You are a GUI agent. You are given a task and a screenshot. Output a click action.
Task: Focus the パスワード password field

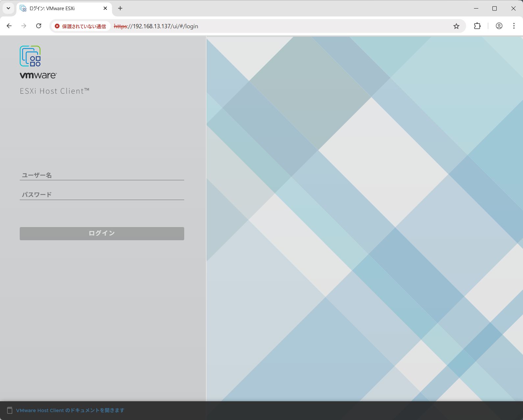point(102,195)
